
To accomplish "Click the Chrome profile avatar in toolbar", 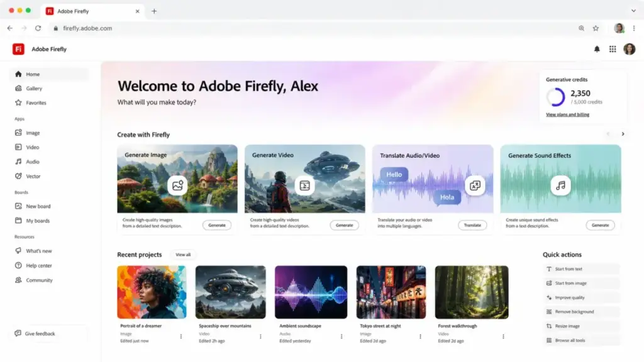I will (619, 28).
